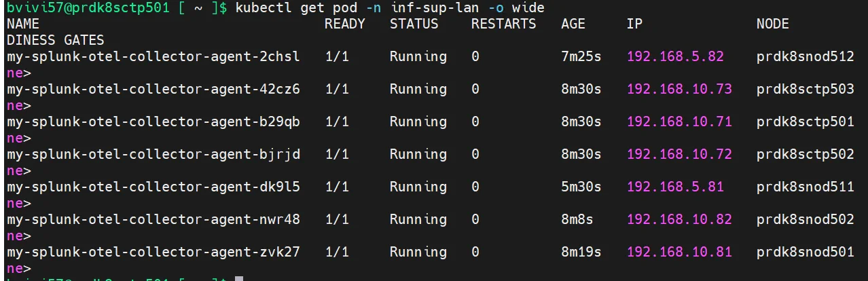Viewport: 868px width, 281px height.
Task: Click pod name my-splunk-otel-collector-agent-zvk27
Action: pos(153,252)
